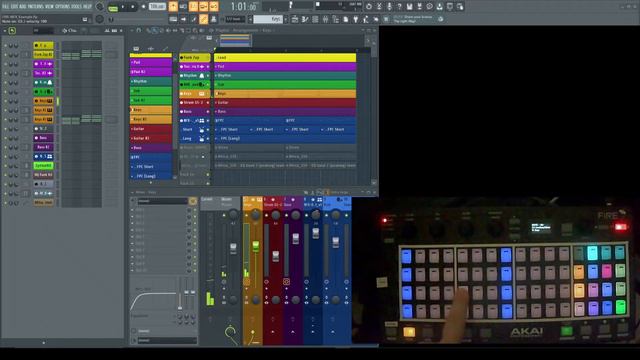Click the orange mixer track volume fader
This screenshot has width=640, height=360.
(x=256, y=247)
